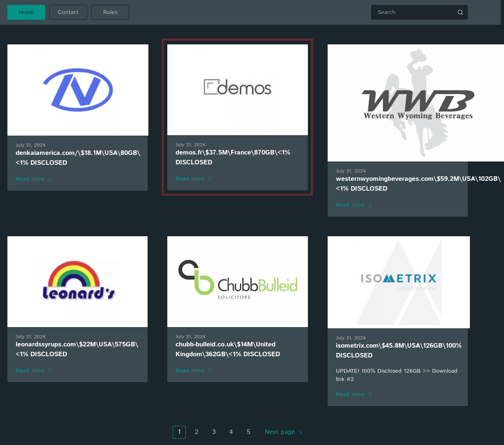Image resolution: width=504 pixels, height=445 pixels.
Task: Open the Home tab
Action: click(x=26, y=12)
